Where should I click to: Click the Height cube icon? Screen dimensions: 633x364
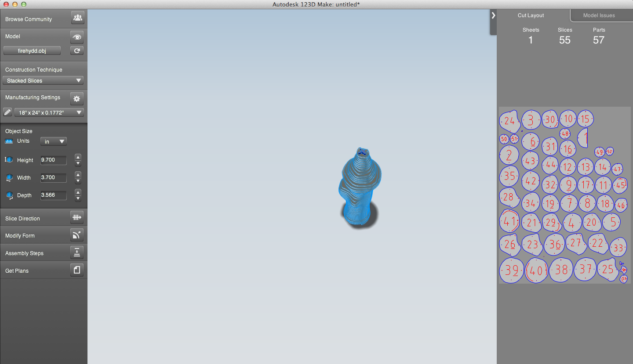pos(9,160)
